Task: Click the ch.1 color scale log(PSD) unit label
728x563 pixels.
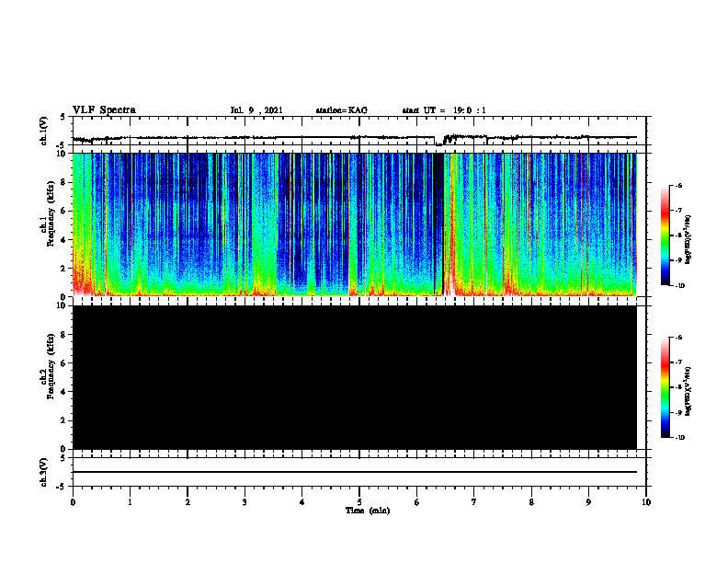Action: 688,240
